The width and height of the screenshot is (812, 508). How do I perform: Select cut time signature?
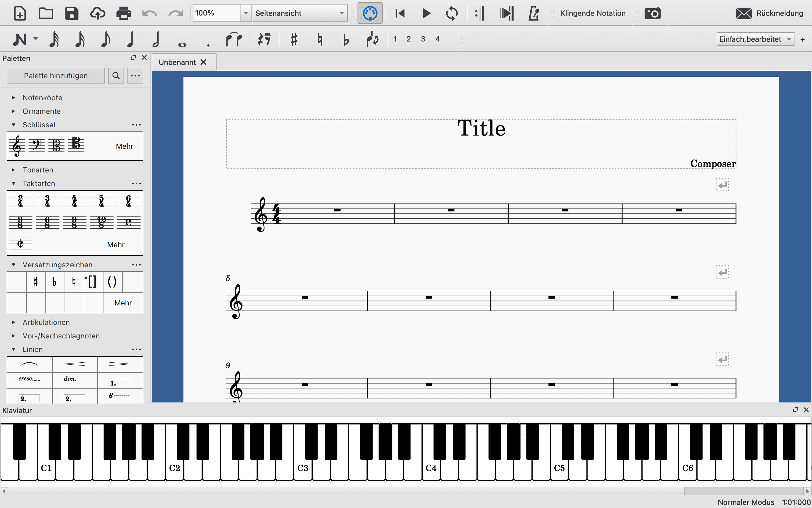[x=21, y=243]
